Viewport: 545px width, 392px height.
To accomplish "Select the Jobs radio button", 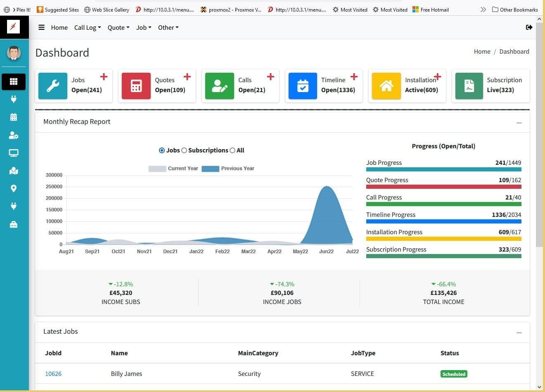I will (x=162, y=150).
